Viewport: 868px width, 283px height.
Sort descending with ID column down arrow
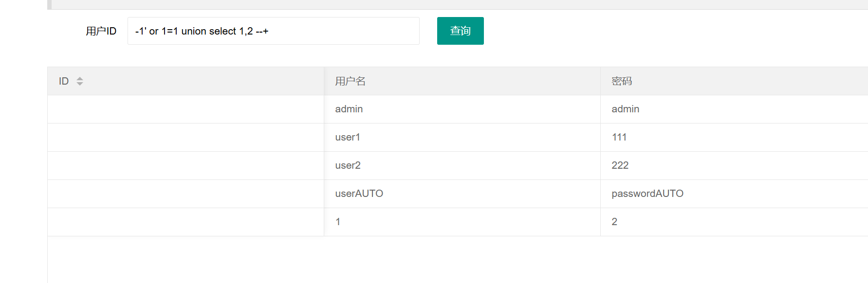click(80, 84)
